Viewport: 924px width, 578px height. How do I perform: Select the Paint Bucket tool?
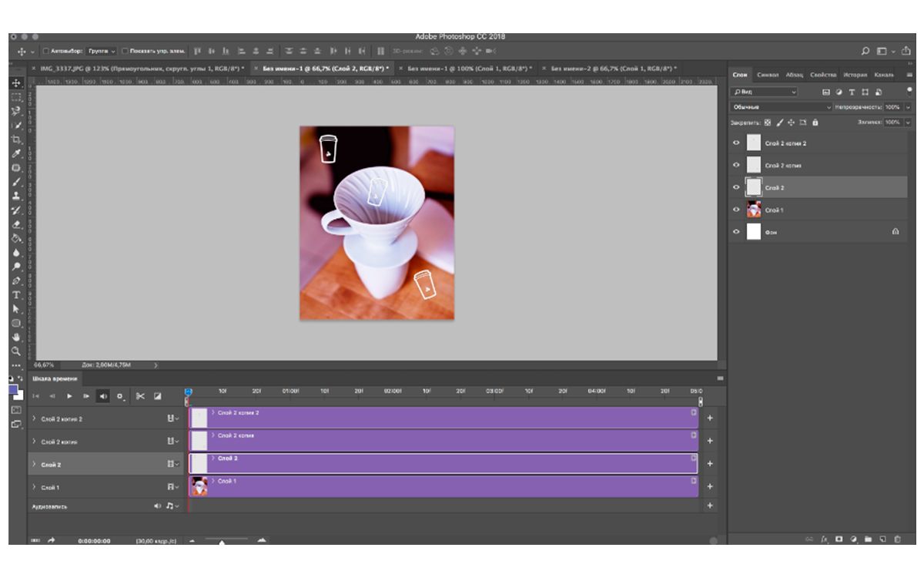(16, 238)
